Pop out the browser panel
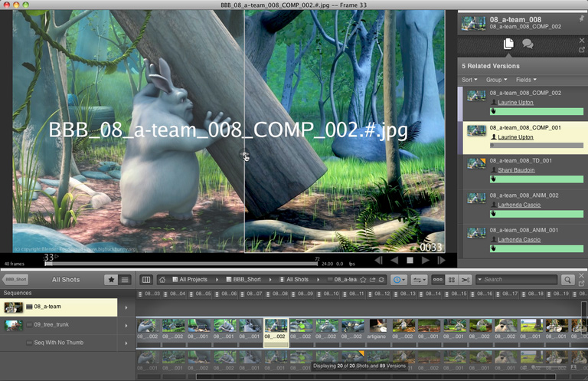This screenshot has height=381, width=588. 582,283
